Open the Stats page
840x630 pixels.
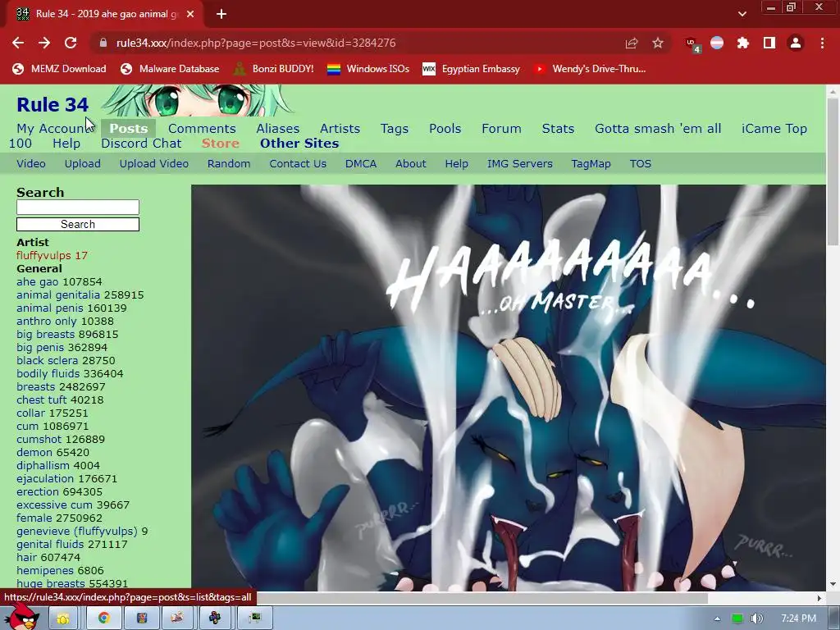point(558,129)
